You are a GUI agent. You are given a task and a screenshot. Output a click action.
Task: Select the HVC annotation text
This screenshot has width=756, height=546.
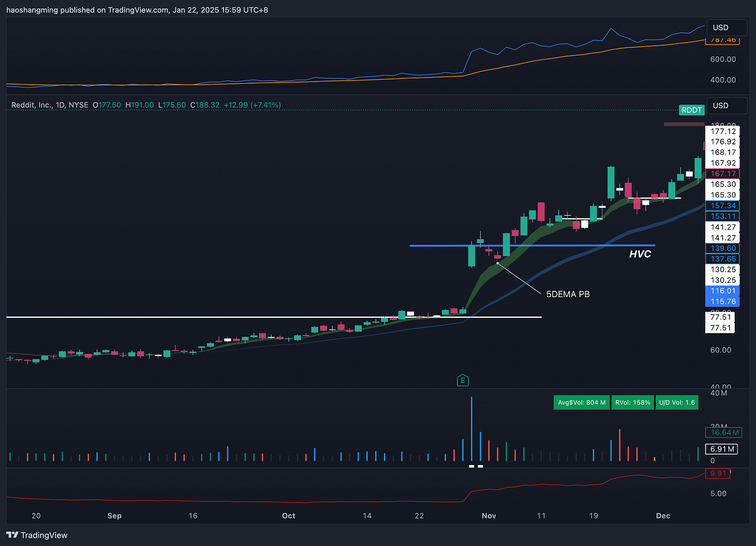pyautogui.click(x=640, y=254)
